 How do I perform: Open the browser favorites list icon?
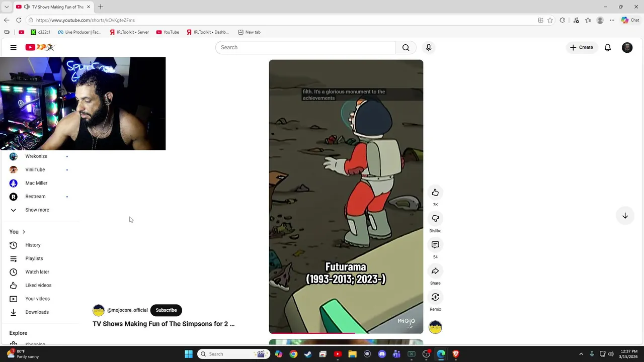588,20
